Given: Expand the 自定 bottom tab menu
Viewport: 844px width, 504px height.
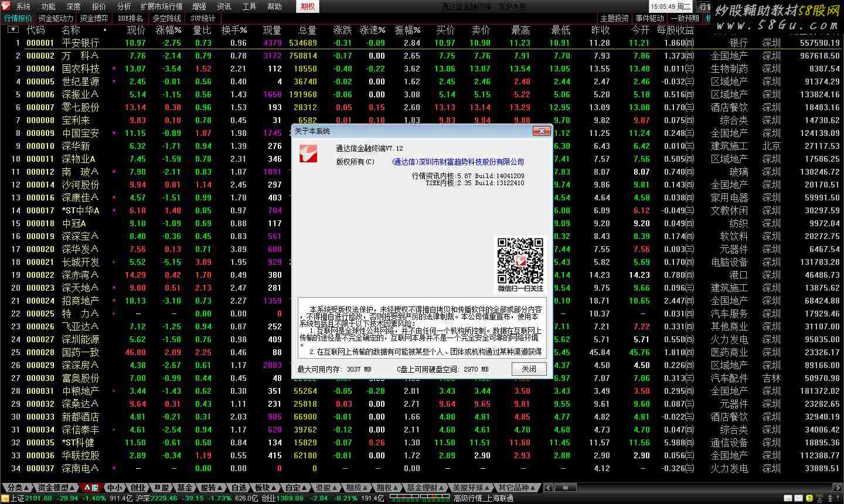Looking at the screenshot, I should point(295,488).
